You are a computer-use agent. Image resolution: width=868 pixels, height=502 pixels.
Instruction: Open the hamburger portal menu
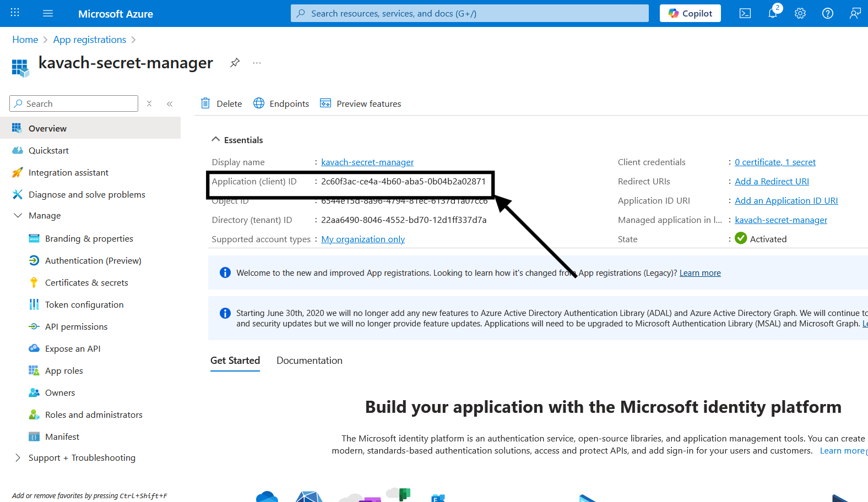coord(48,13)
